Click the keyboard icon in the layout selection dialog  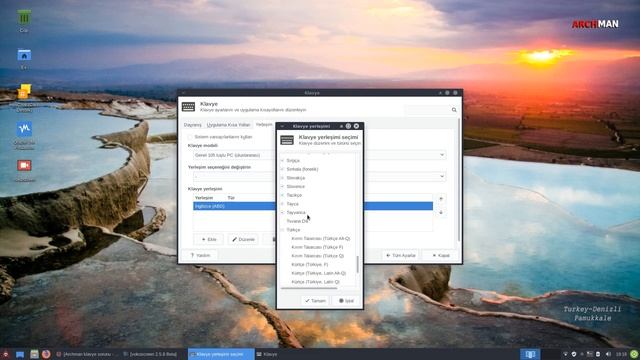287,140
